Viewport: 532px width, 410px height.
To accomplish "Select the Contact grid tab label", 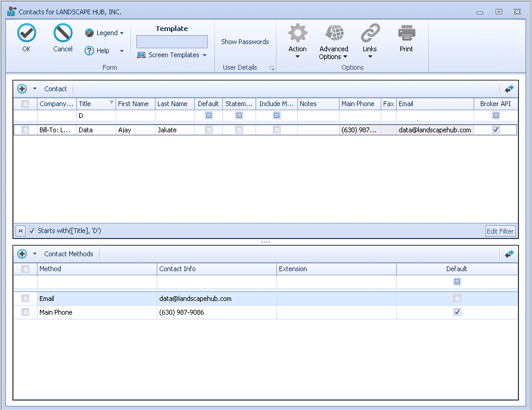I will coord(55,88).
